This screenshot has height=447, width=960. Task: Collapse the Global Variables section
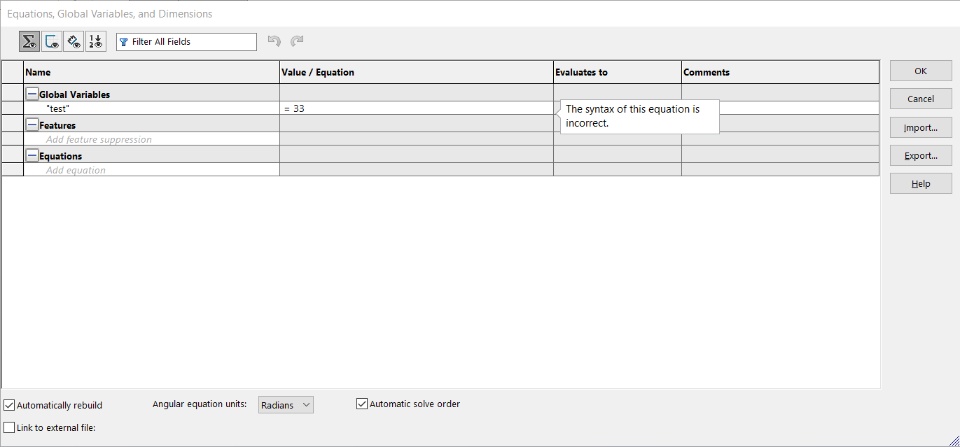click(32, 94)
